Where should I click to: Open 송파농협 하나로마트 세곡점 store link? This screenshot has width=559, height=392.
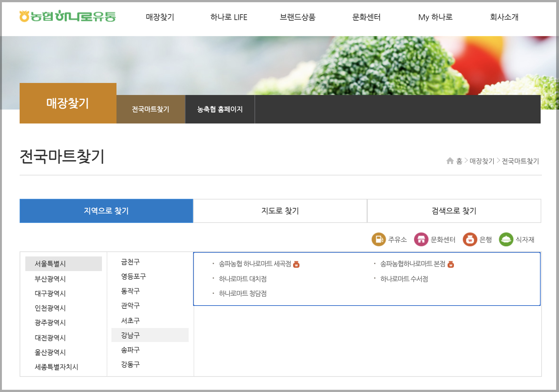click(x=255, y=264)
